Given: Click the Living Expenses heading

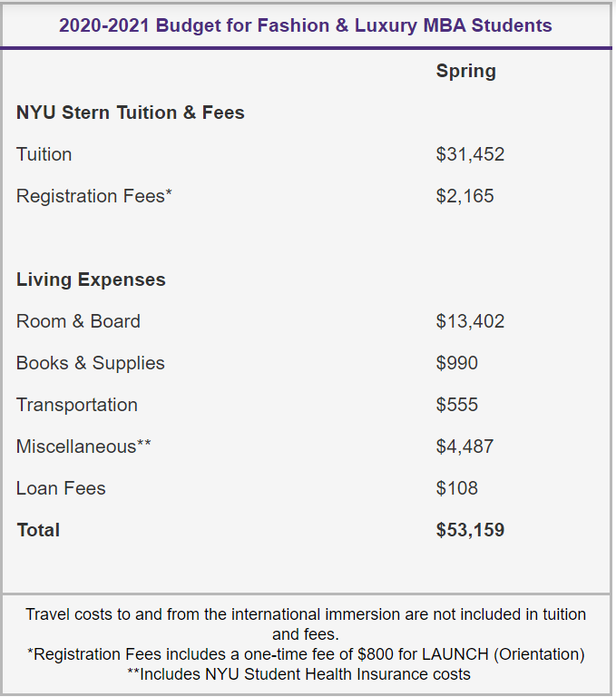Looking at the screenshot, I should point(91,280).
